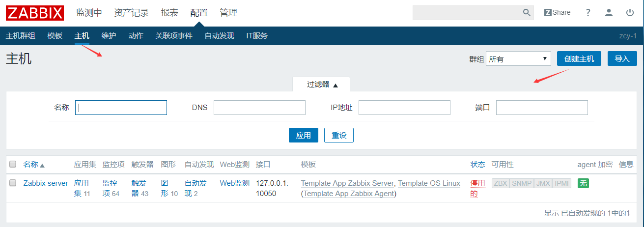Viewport: 644px width, 227px height.
Task: Open the 资产记录 top menu
Action: (x=131, y=13)
